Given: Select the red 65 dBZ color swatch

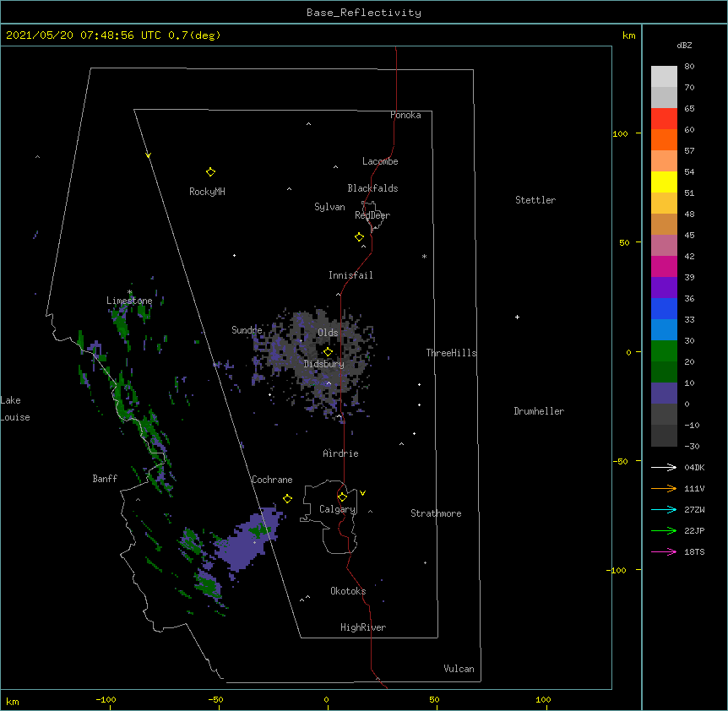Looking at the screenshot, I should point(664,119).
